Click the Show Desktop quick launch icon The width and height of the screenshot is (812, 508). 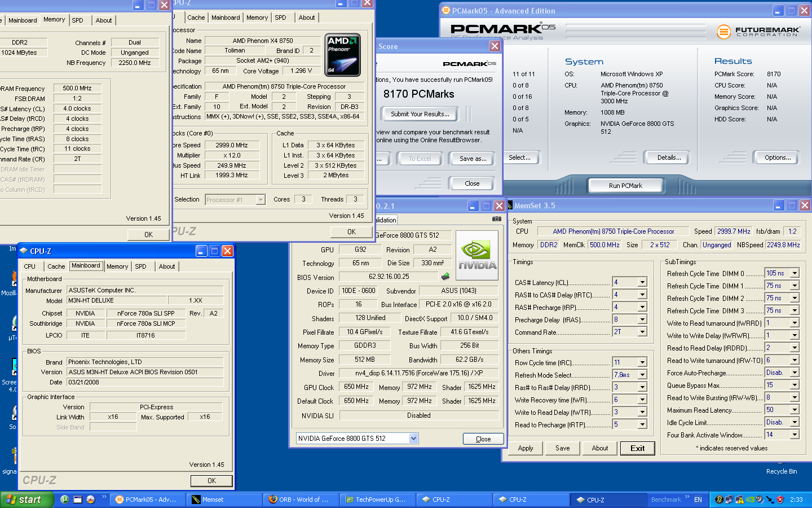[78, 500]
